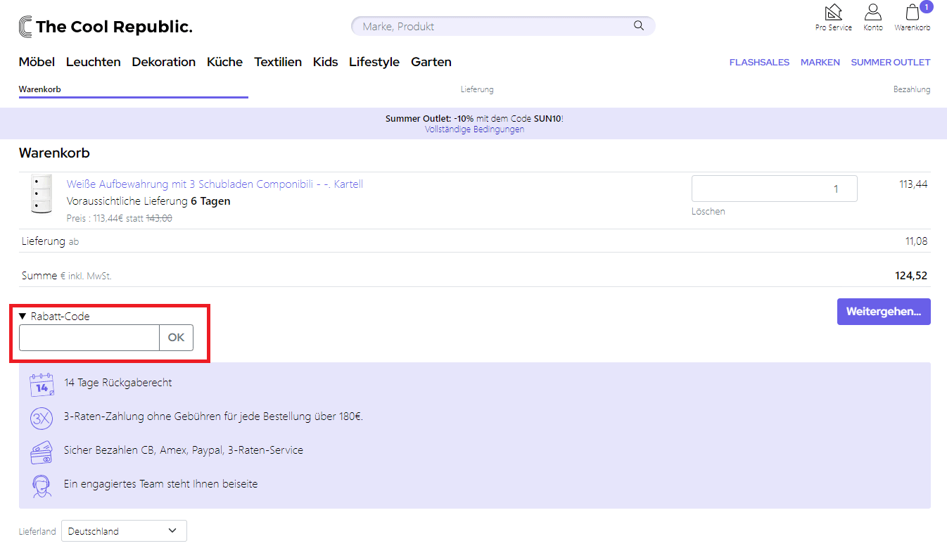Open the Lifestyle menu
This screenshot has width=947, height=560.
[374, 62]
